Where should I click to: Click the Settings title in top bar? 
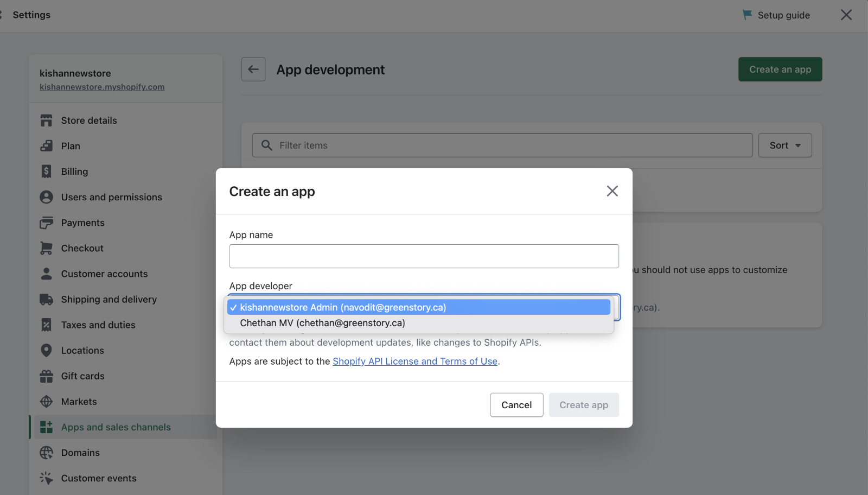31,15
